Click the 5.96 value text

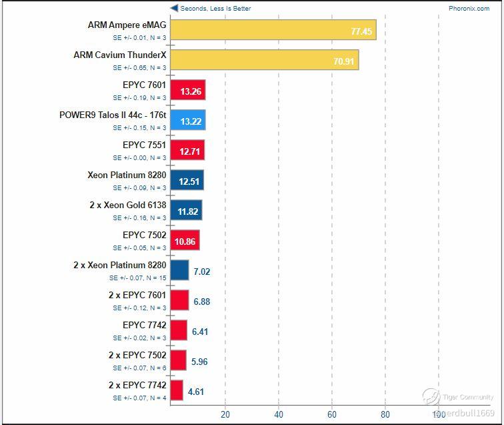[199, 362]
